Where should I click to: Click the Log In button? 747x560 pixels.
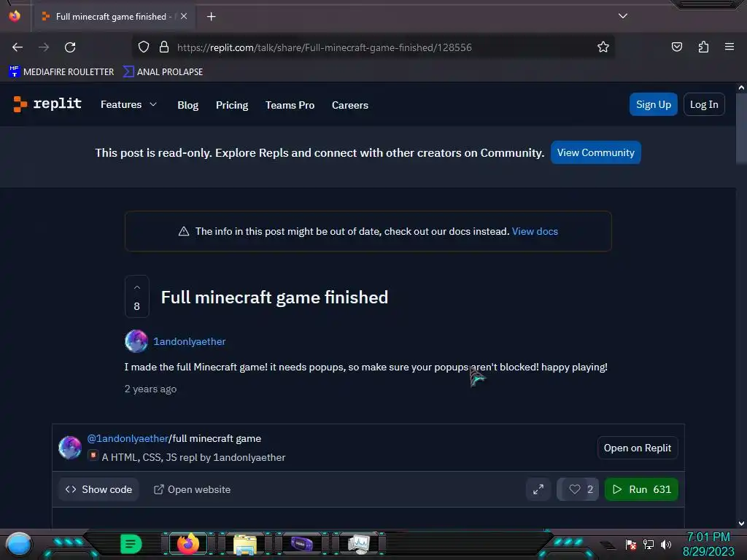click(704, 104)
